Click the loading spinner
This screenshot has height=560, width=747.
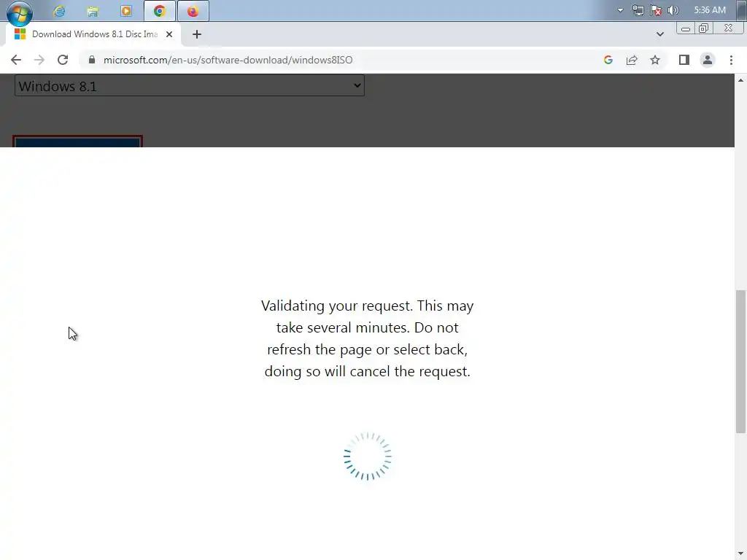click(x=368, y=456)
